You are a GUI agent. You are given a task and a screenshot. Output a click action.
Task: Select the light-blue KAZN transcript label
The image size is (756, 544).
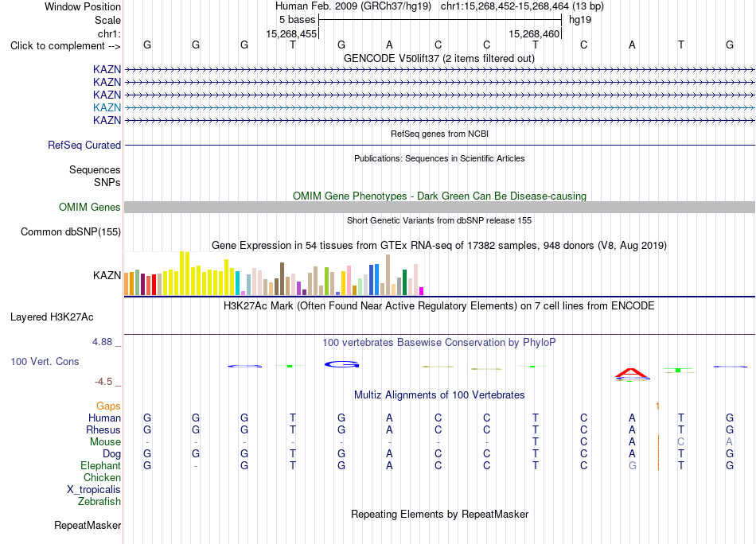coord(107,107)
